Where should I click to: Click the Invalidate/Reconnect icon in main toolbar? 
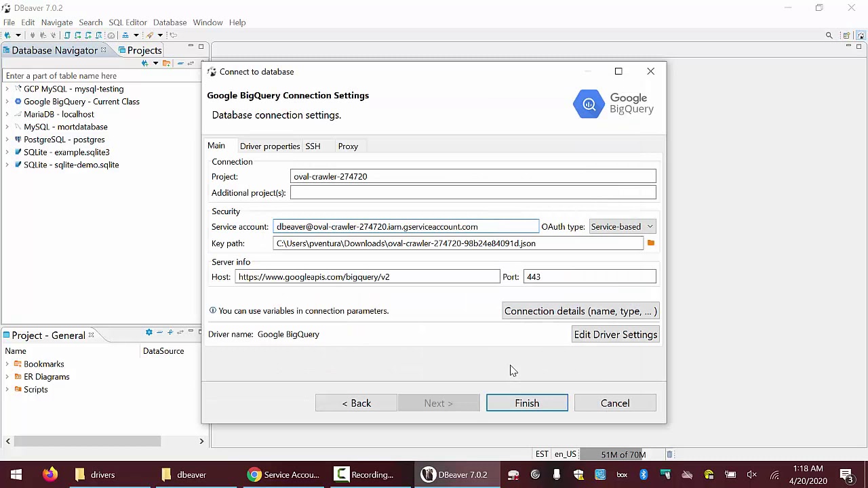click(43, 35)
